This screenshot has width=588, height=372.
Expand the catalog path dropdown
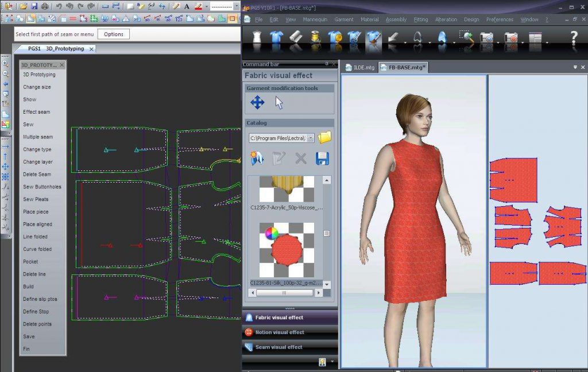tap(311, 138)
